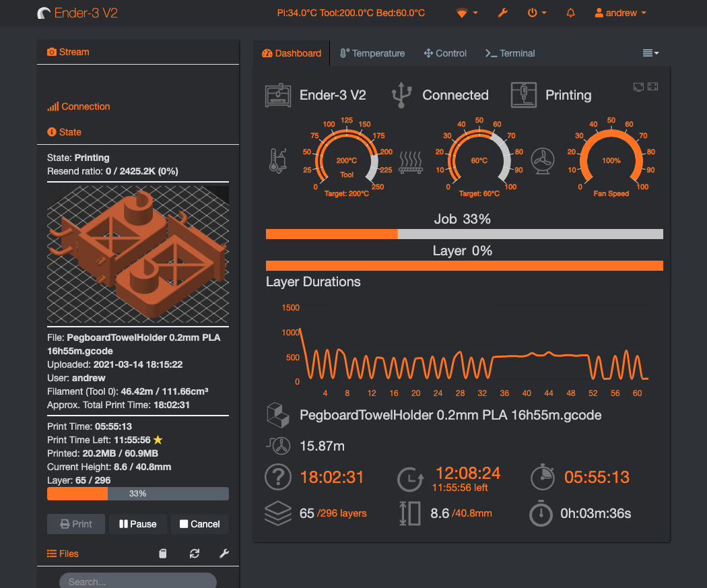Open OctoPrint settings via the wrench icon
This screenshot has width=707, height=588.
click(x=503, y=13)
